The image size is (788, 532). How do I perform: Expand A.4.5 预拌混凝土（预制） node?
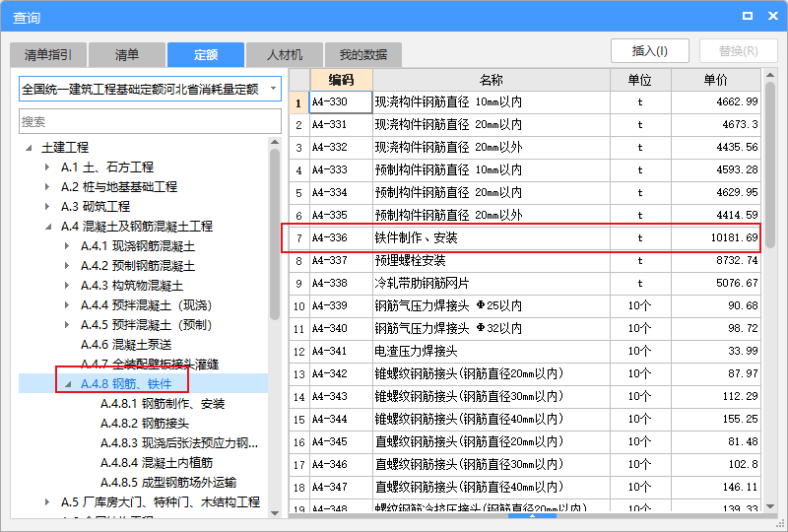click(67, 325)
